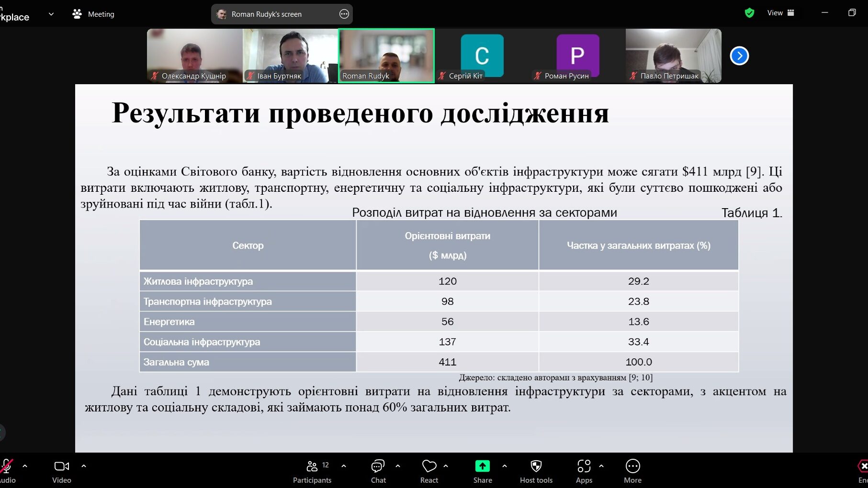Expand the Share options caret
The width and height of the screenshot is (868, 488).
pos(505,466)
